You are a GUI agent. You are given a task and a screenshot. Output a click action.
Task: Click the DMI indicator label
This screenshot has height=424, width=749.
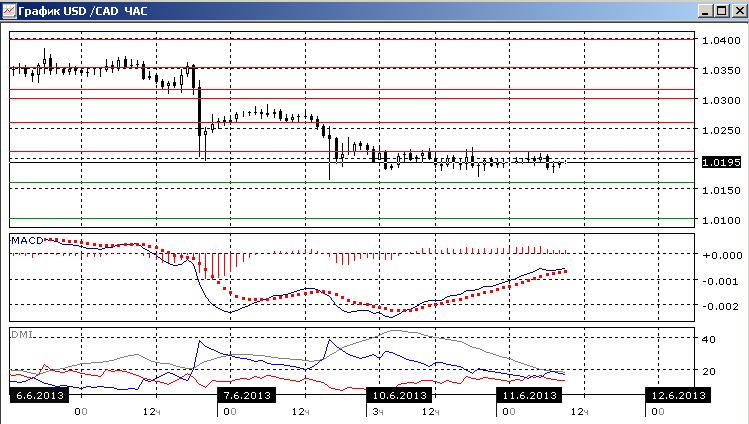(22, 335)
